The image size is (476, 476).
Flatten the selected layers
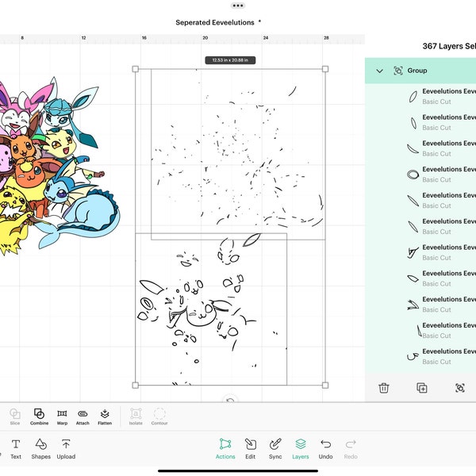click(x=105, y=416)
